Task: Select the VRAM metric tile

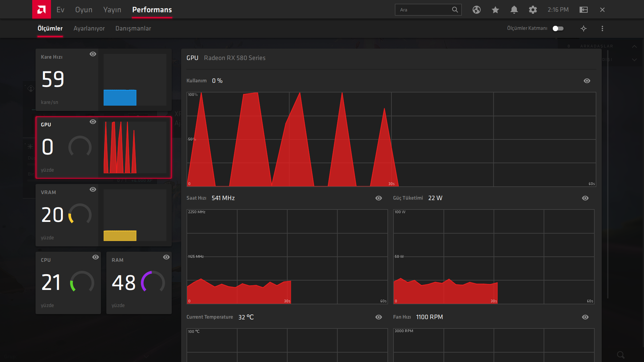Action: [104, 215]
